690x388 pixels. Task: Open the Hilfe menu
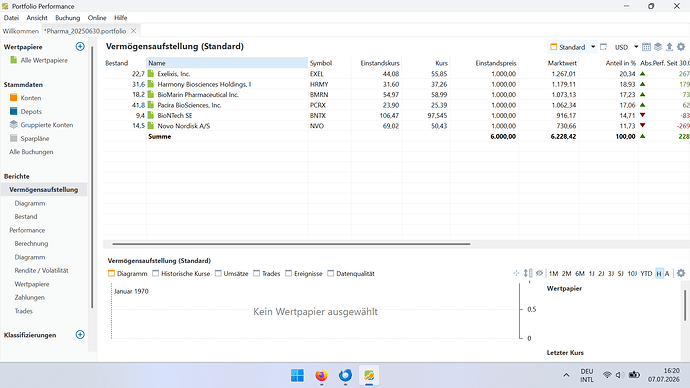coord(121,18)
